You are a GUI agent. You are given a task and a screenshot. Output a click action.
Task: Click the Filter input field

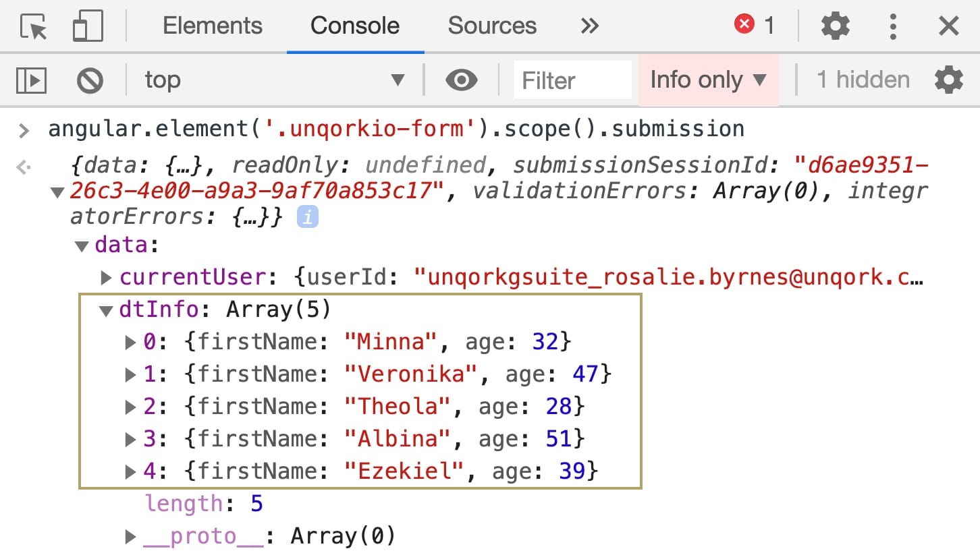(572, 80)
